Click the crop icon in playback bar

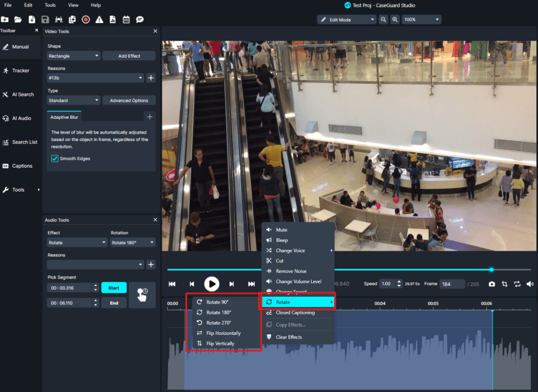504,284
